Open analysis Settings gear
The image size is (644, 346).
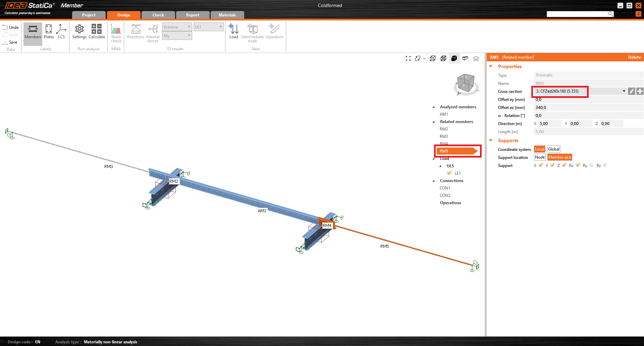click(79, 32)
